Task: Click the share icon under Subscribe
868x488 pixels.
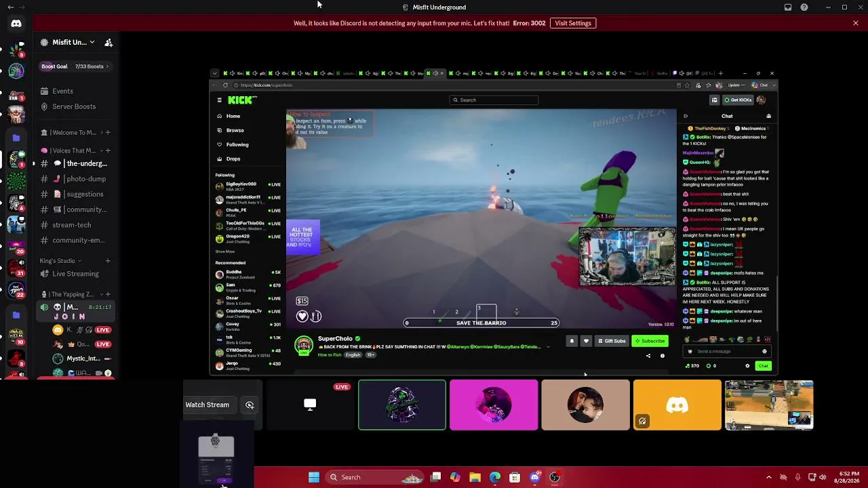Action: click(x=648, y=356)
